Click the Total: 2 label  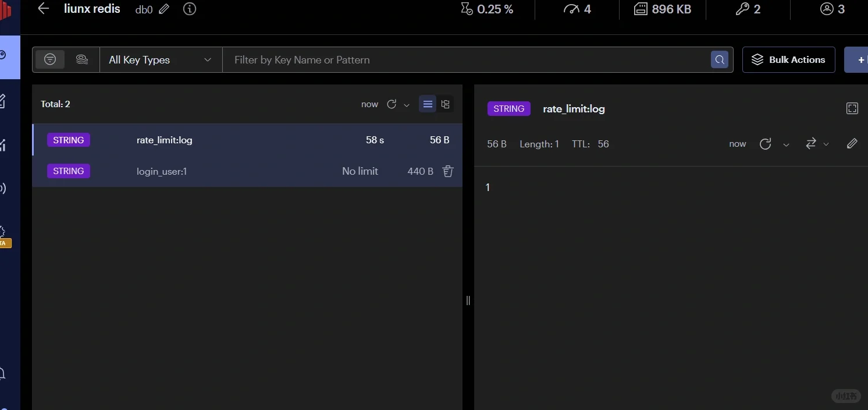click(55, 104)
